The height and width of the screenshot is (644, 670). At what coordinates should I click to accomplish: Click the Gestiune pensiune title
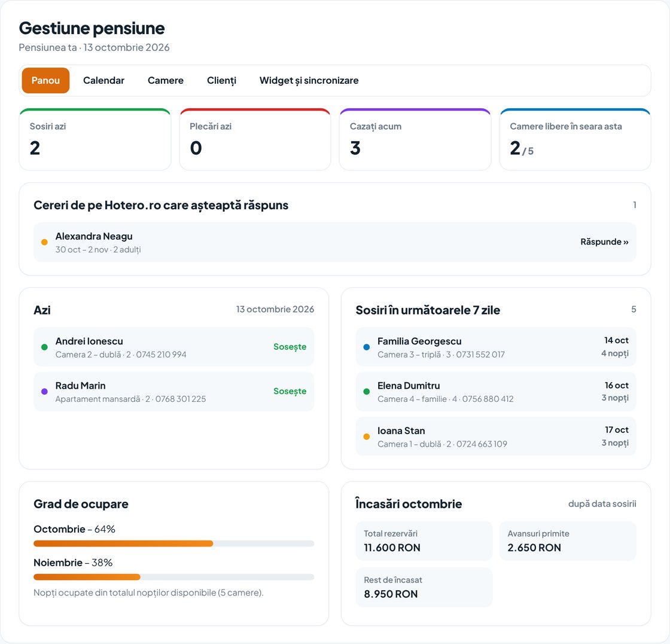pyautogui.click(x=92, y=28)
